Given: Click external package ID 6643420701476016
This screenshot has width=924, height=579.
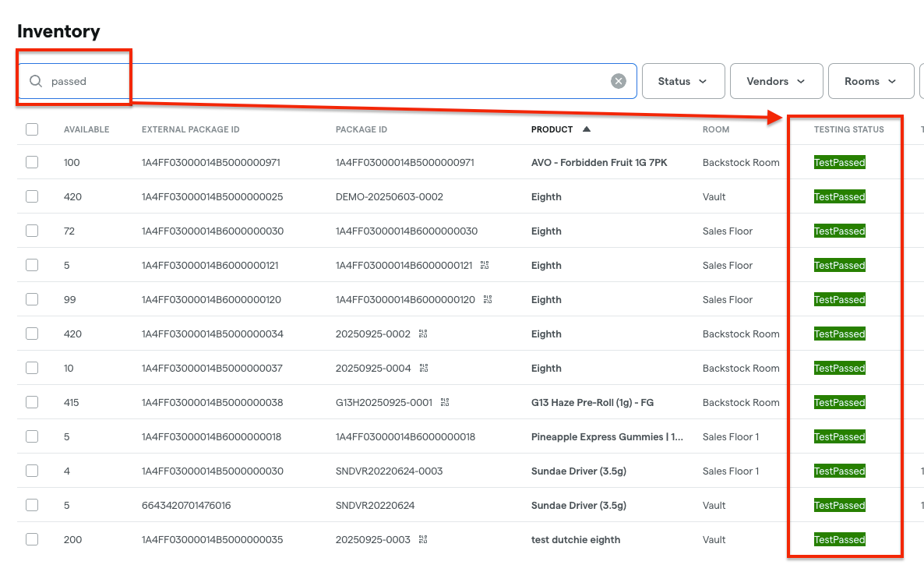Looking at the screenshot, I should [x=186, y=505].
